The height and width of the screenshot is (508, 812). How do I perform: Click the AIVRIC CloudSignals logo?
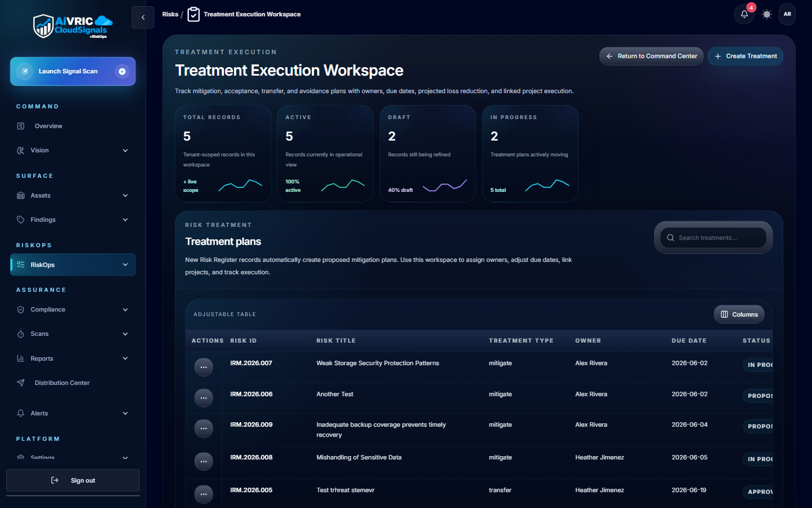[x=73, y=26]
